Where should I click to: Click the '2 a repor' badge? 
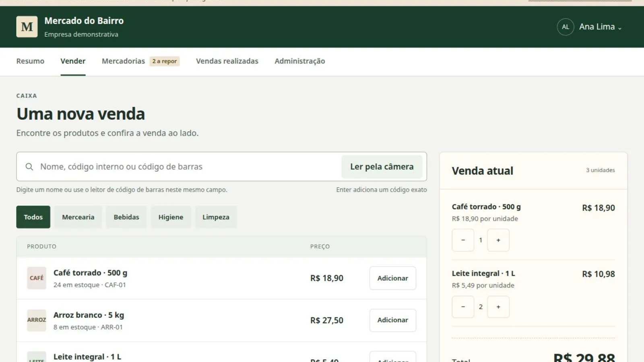[x=165, y=61]
